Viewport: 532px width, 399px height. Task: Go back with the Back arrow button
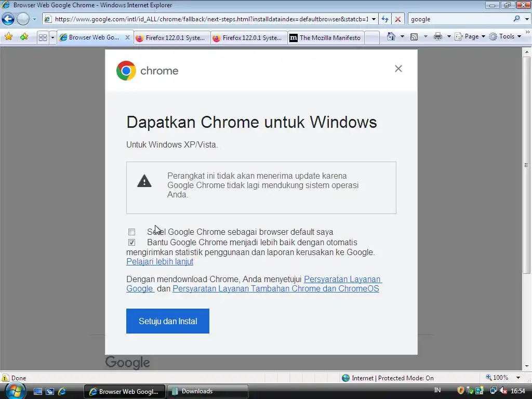[8, 19]
